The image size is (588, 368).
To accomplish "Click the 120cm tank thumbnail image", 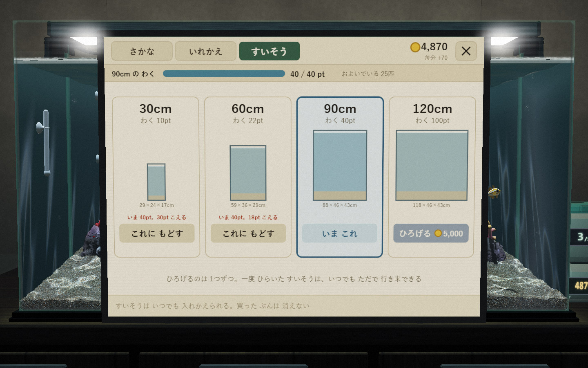I will pyautogui.click(x=432, y=166).
